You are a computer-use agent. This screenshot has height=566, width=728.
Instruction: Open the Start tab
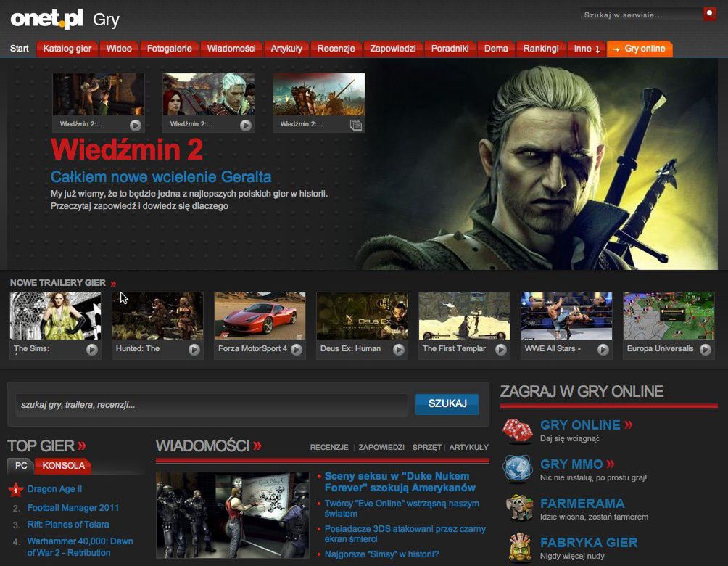[20, 49]
